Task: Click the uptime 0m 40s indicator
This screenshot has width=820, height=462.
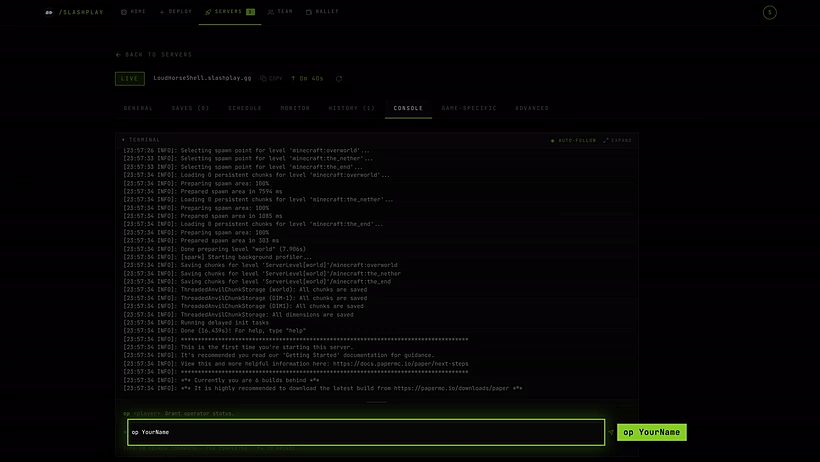Action: tap(308, 78)
